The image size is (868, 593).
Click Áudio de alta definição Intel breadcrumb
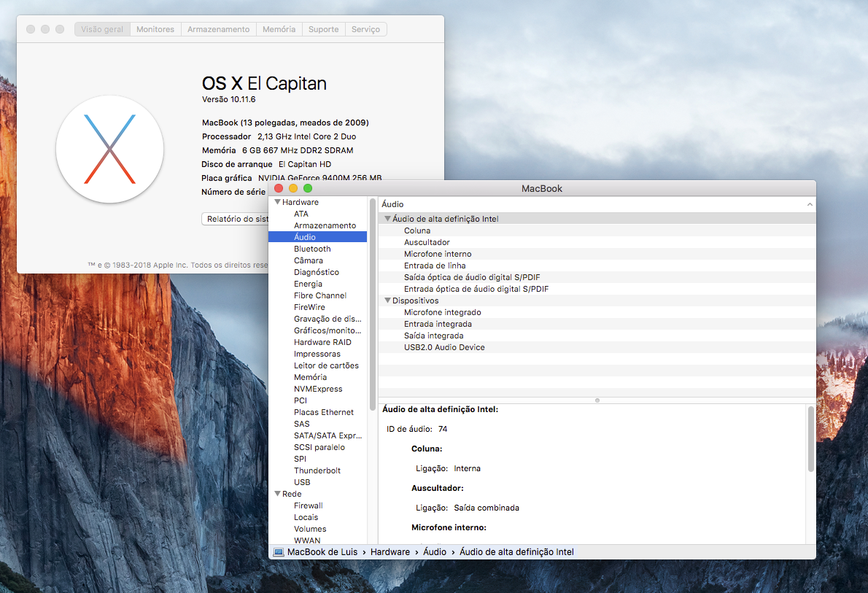point(516,552)
